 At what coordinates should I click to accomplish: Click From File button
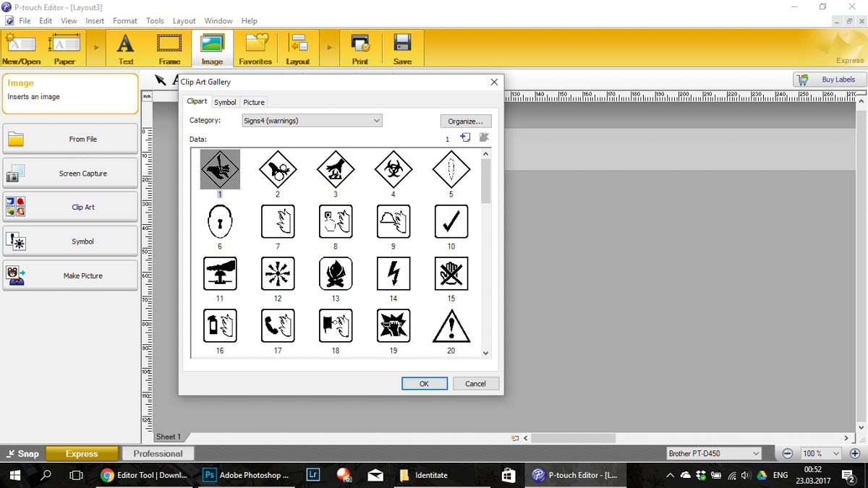[70, 139]
